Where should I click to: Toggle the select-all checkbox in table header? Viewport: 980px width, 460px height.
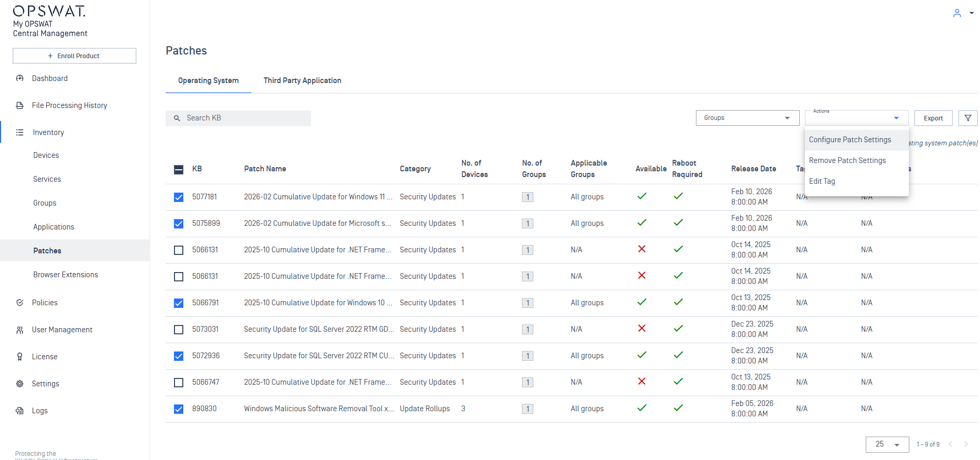[x=179, y=169]
